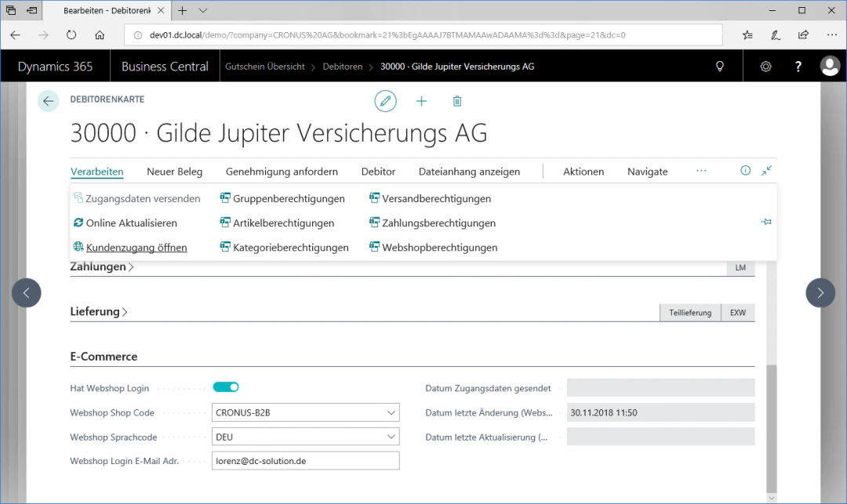Close the Bearbeiten - Debitorenkarte browser tab
This screenshot has width=847, height=504.
click(x=161, y=10)
